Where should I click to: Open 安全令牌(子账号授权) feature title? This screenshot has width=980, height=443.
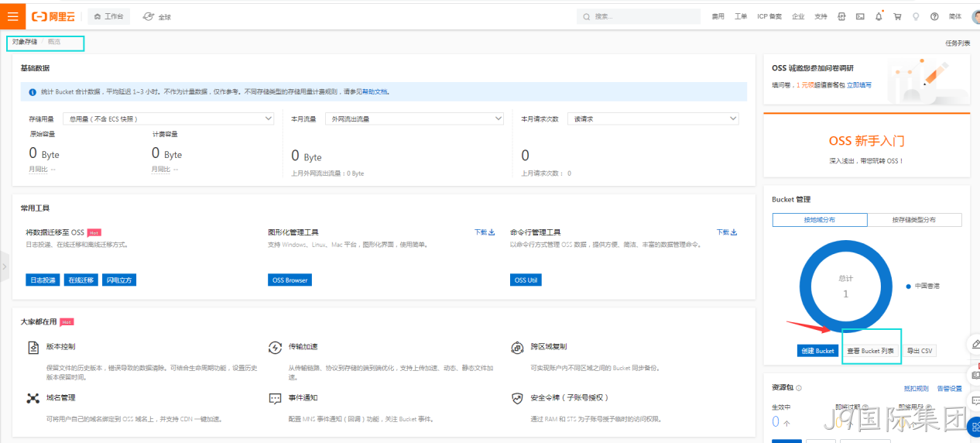pos(569,397)
